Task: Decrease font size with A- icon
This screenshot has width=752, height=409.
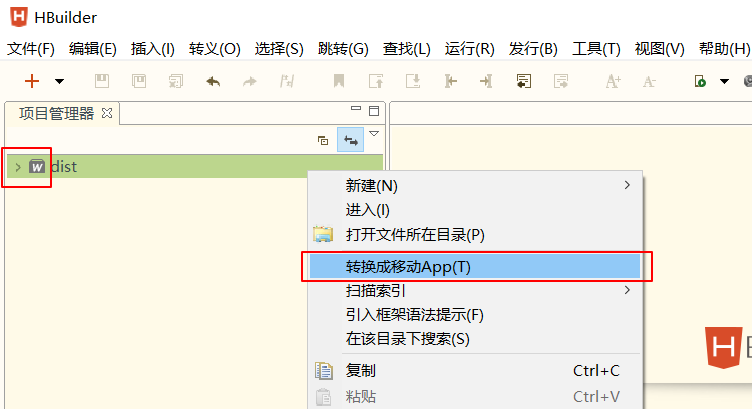Action: [649, 82]
